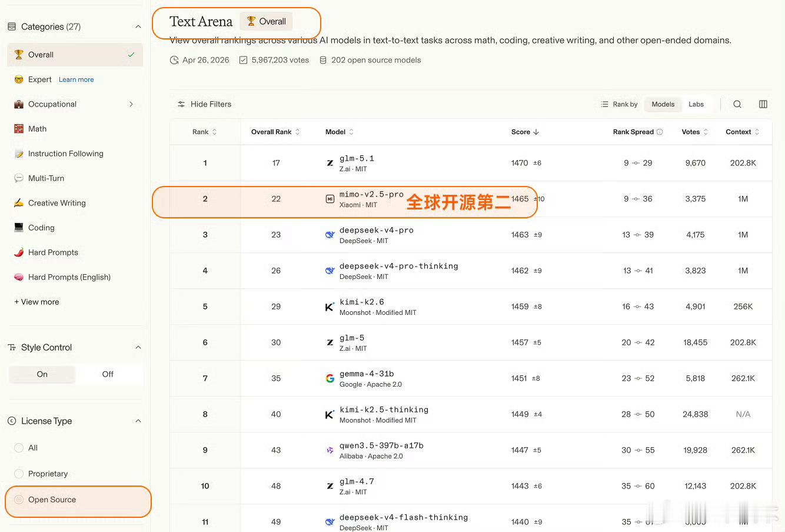Sort by the Context column

click(x=743, y=132)
